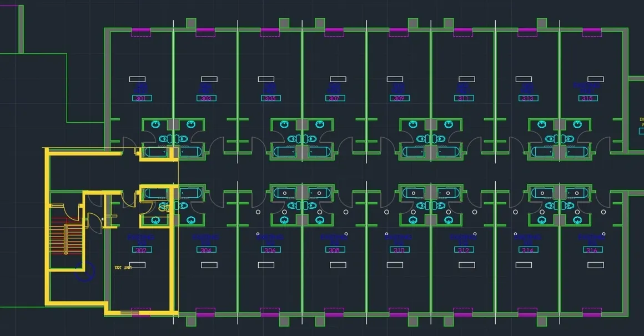Click the magenta window above room 303
Viewport: 644px width, 336px height.
coord(205,32)
